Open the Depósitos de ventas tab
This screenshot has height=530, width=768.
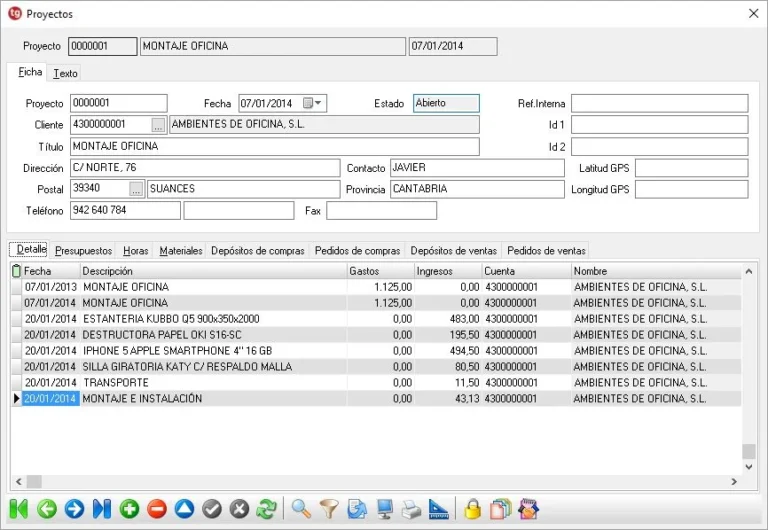pyautogui.click(x=454, y=250)
